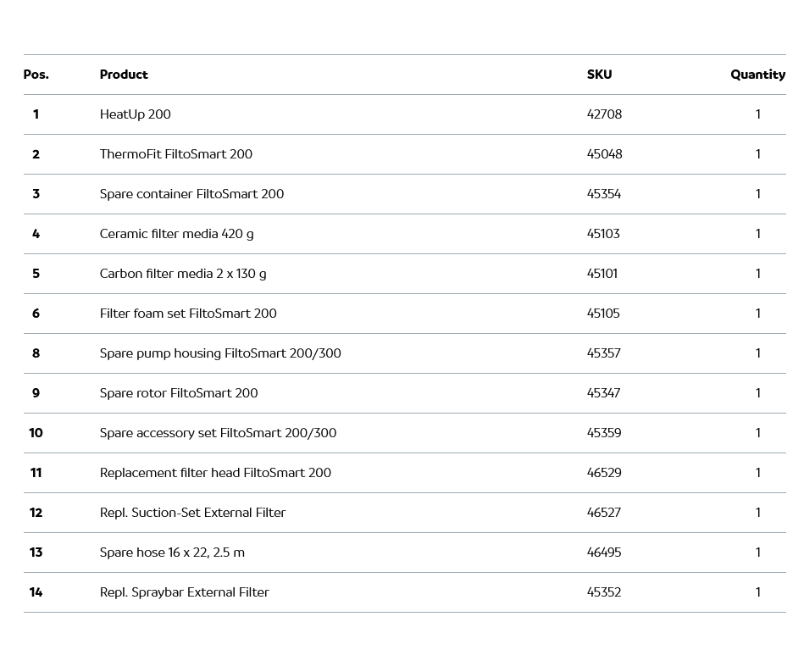
Task: Click Replacement filter head FiltoSmart 200
Action: 215,473
